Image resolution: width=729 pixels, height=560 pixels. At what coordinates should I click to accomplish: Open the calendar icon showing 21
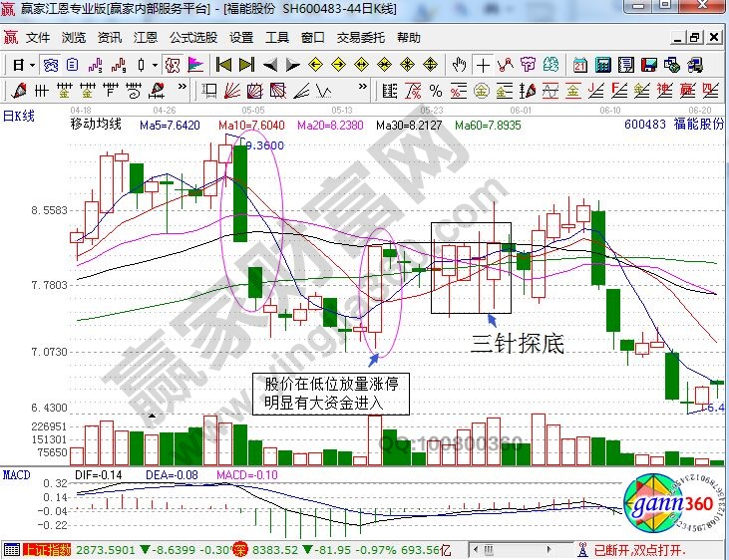click(x=579, y=65)
